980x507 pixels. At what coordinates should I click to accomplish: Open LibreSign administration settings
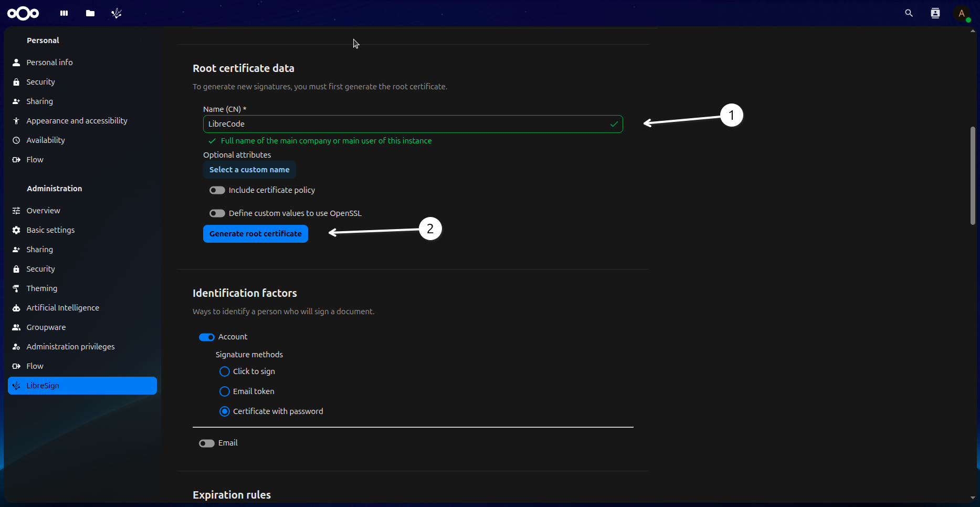(x=82, y=386)
